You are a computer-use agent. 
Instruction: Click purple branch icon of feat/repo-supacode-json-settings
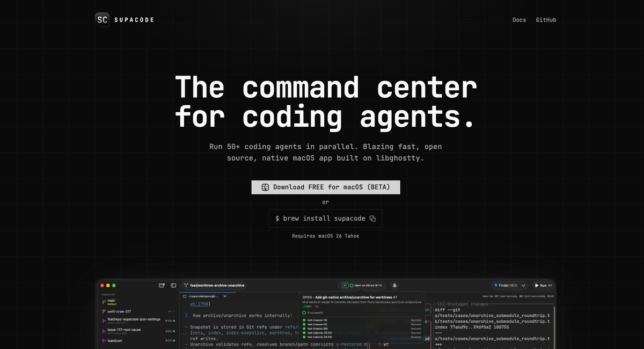coord(104,321)
